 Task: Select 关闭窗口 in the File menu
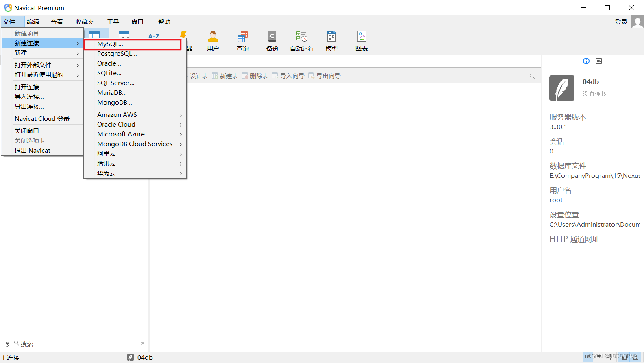(x=43, y=131)
